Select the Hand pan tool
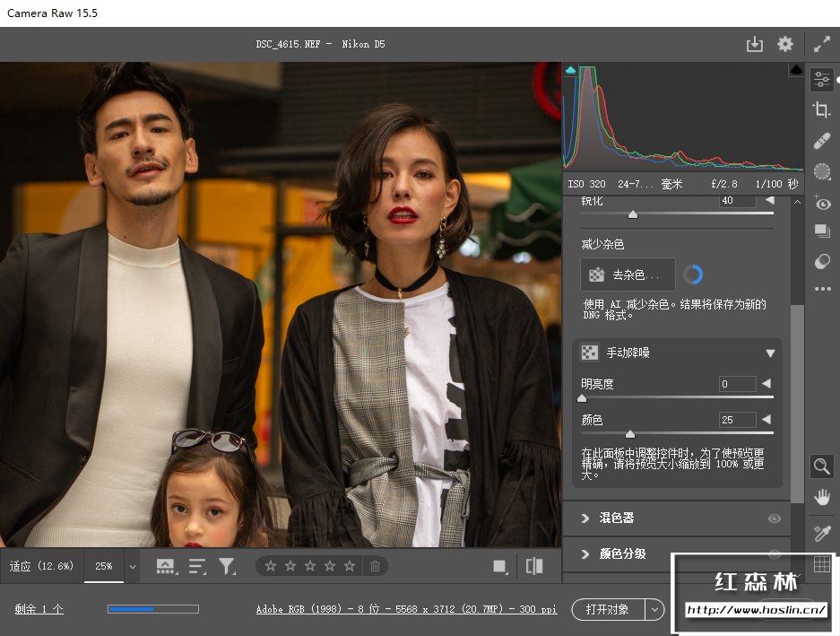This screenshot has height=636, width=840. 821,497
